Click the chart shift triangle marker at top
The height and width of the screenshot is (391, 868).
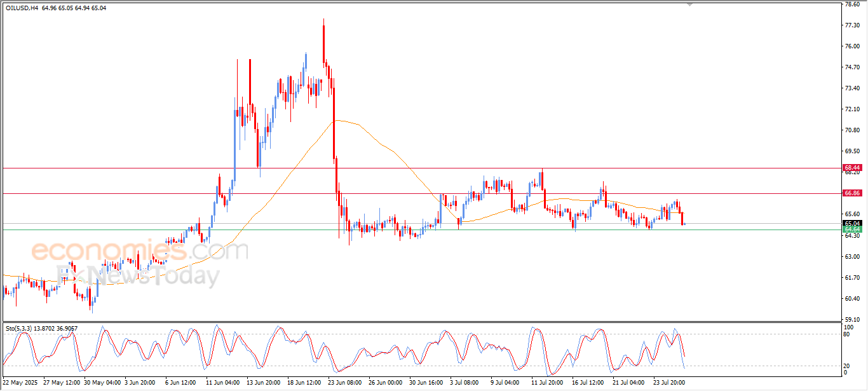tap(690, 4)
